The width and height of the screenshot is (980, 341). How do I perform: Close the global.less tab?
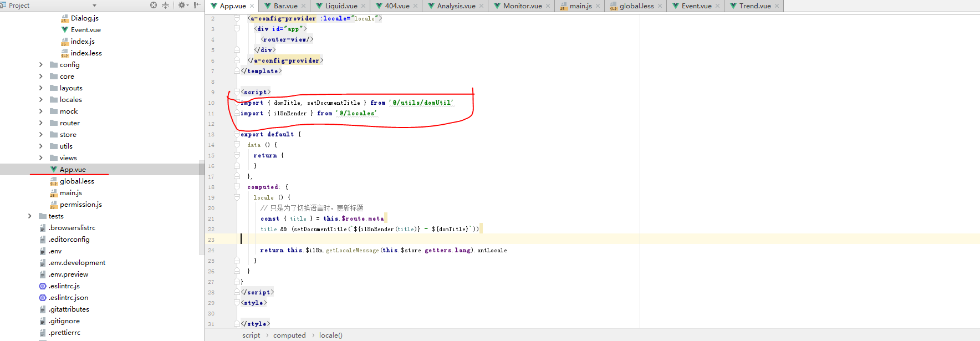point(660,6)
